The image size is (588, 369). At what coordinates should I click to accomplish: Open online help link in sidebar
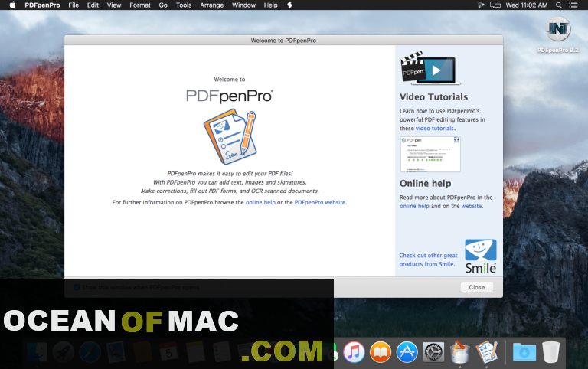coord(414,206)
